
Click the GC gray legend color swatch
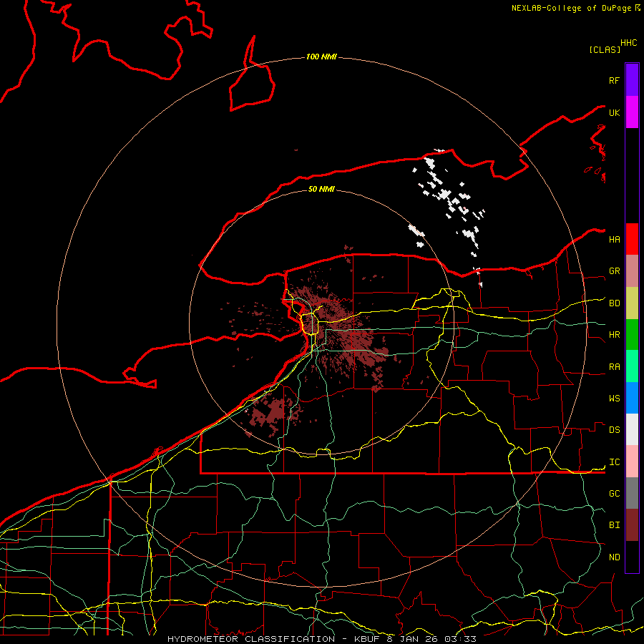(632, 493)
